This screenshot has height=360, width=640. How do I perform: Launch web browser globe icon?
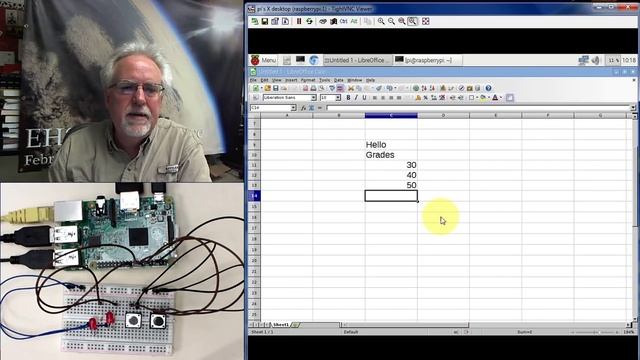[313, 60]
